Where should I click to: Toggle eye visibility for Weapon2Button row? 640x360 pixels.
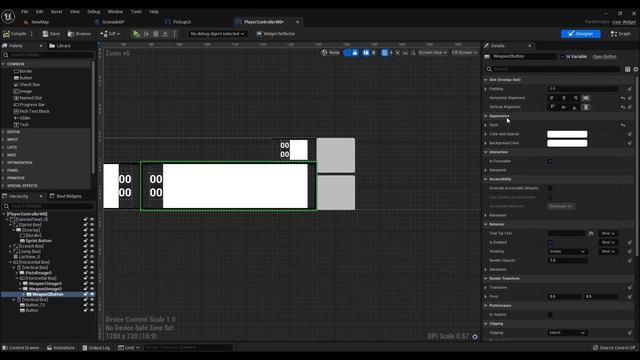coord(92,294)
